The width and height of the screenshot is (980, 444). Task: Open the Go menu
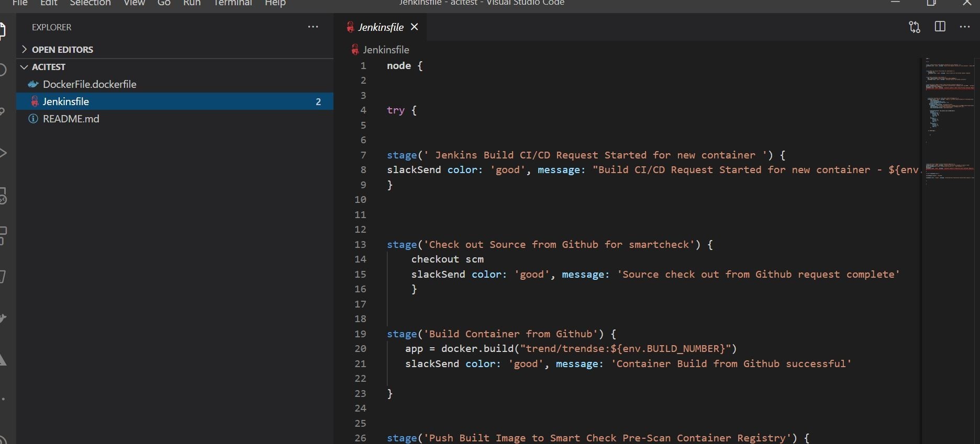click(x=164, y=3)
